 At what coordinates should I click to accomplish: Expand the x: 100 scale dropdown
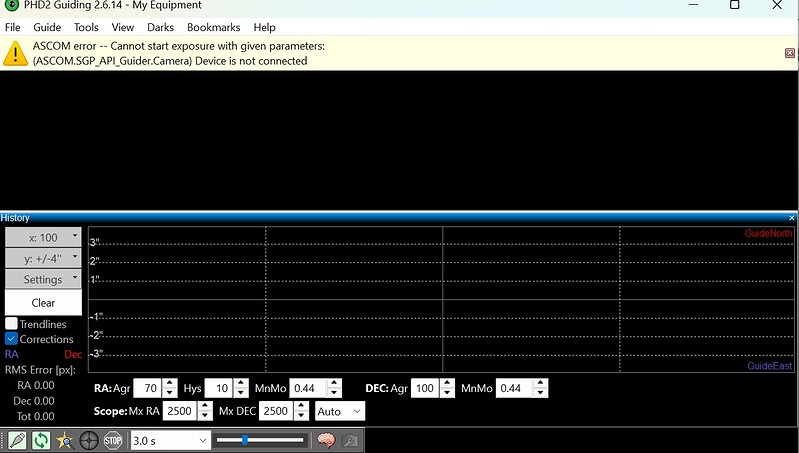tap(43, 238)
